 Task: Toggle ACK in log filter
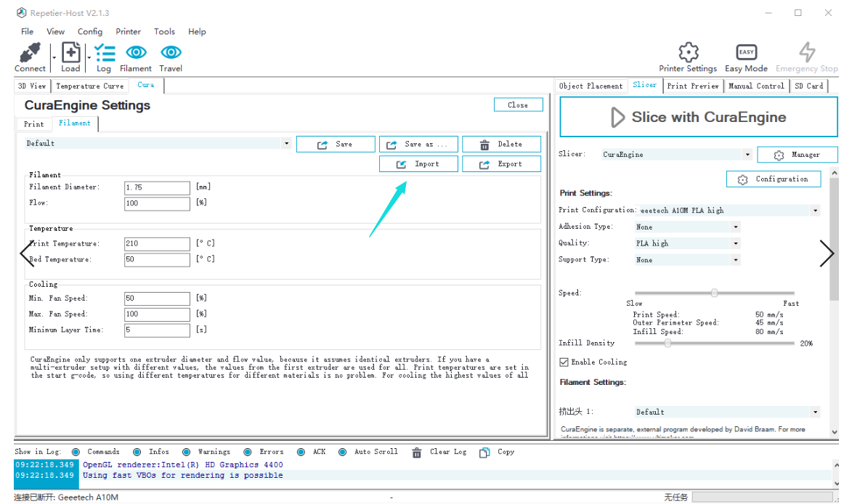(301, 452)
